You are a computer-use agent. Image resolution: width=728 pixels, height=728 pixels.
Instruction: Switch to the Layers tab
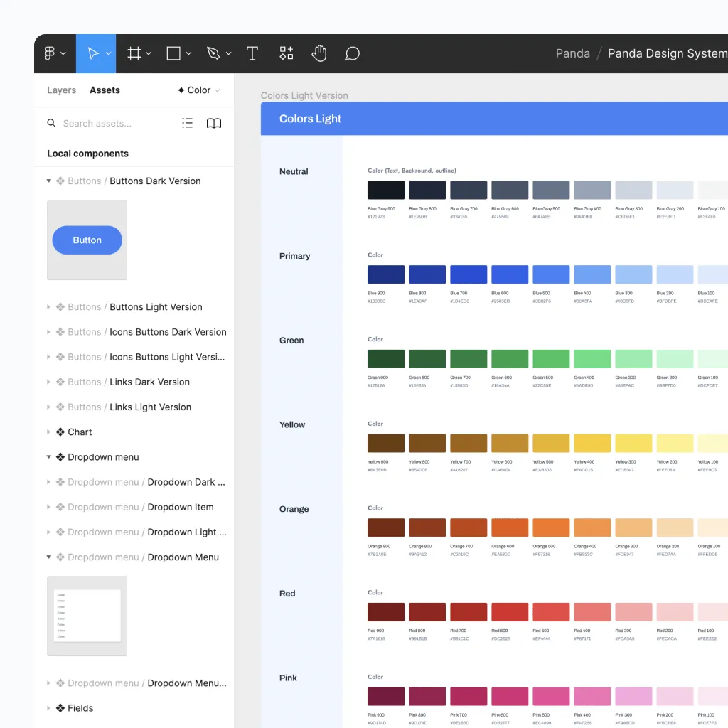click(x=61, y=90)
